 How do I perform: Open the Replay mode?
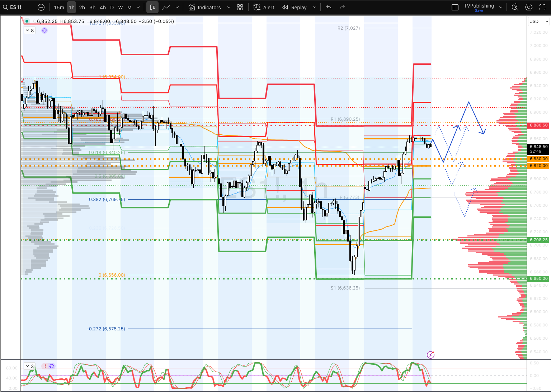coord(295,7)
